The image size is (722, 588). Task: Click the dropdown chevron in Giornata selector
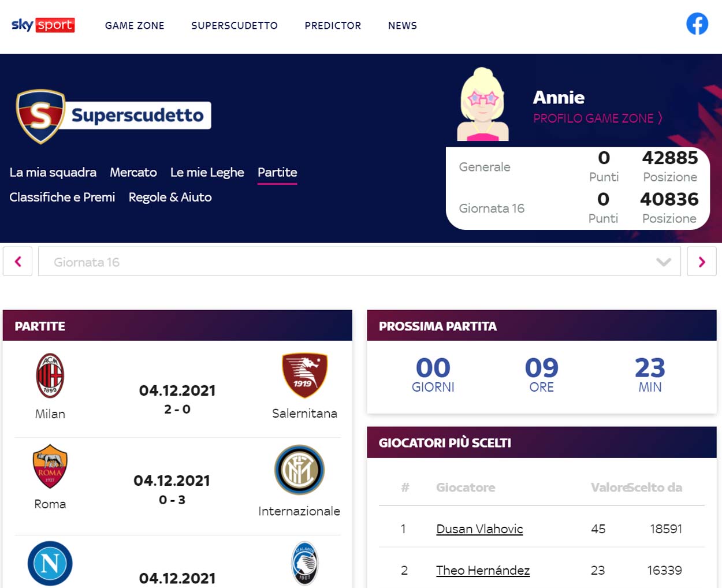pyautogui.click(x=664, y=262)
